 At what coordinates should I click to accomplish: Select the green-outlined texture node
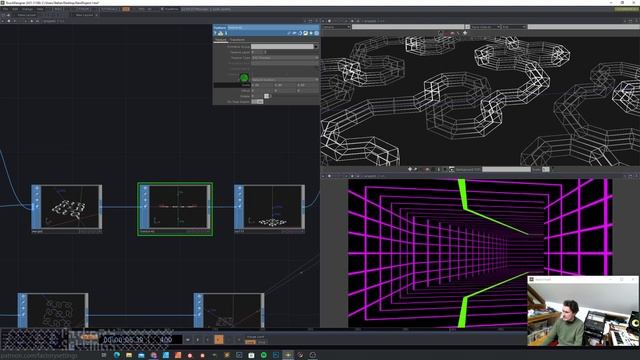pyautogui.click(x=175, y=209)
